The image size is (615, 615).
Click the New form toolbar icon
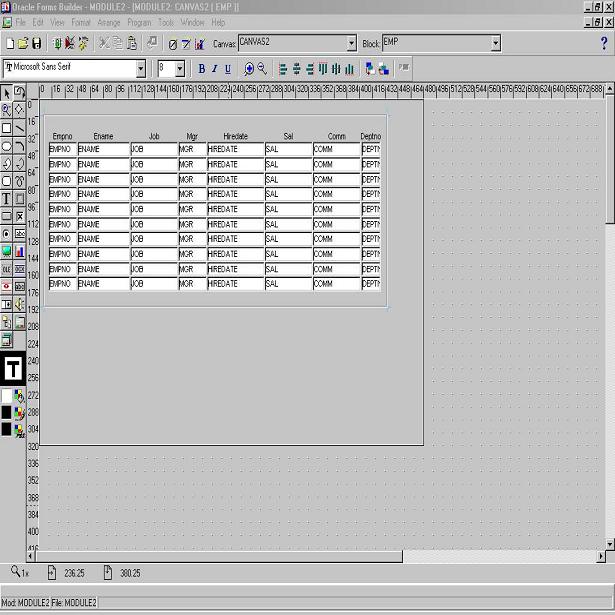click(x=10, y=44)
